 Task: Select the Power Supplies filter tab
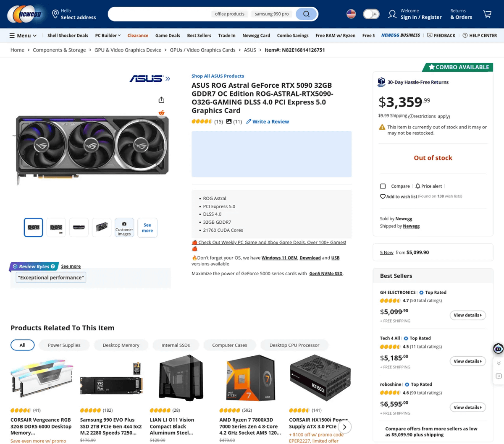point(64,345)
